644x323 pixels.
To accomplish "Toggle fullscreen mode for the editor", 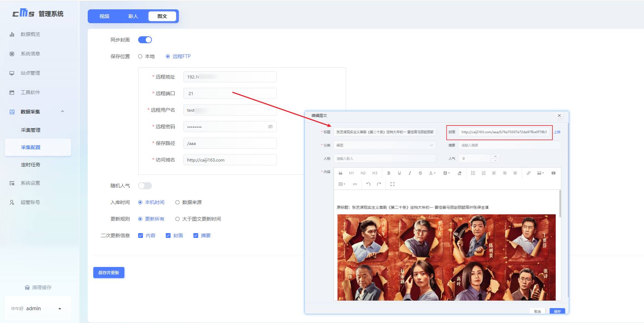I will 393,184.
